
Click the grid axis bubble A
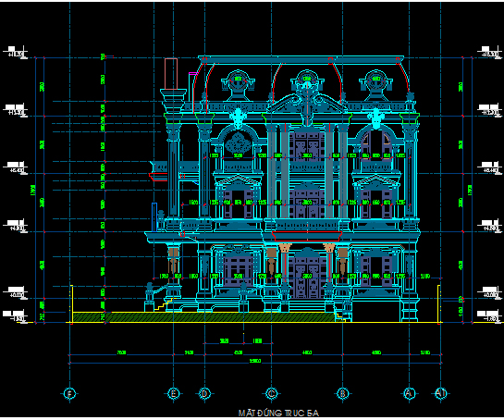pos(409,393)
